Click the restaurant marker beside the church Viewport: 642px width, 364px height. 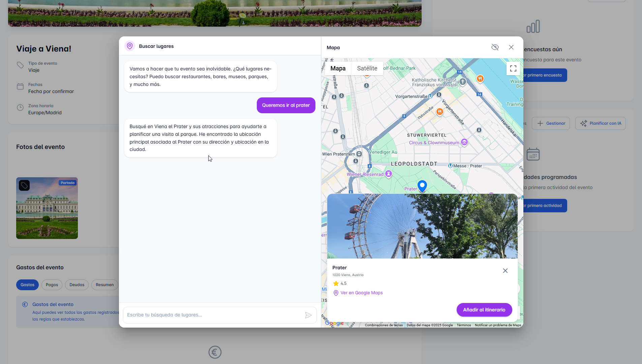[480, 79]
